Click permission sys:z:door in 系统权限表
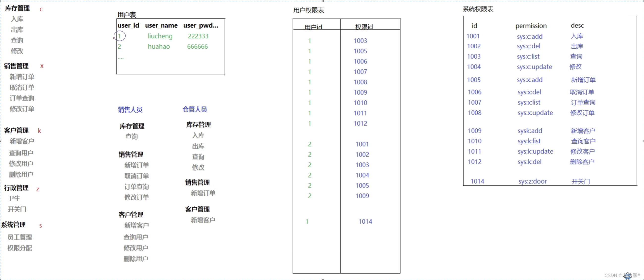 point(532,181)
